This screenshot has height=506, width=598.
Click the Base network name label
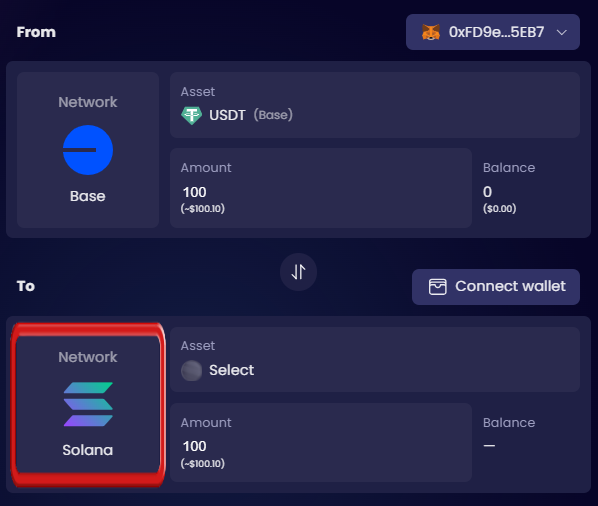point(88,196)
